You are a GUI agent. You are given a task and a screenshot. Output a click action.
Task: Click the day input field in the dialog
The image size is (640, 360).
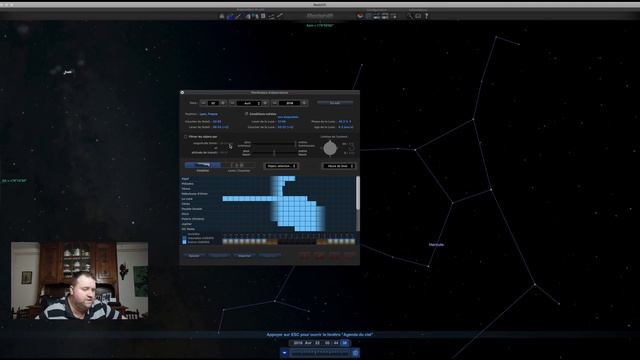click(213, 103)
